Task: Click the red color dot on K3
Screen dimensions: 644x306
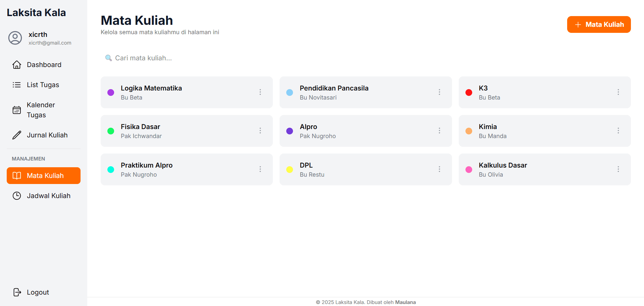Action: (469, 93)
